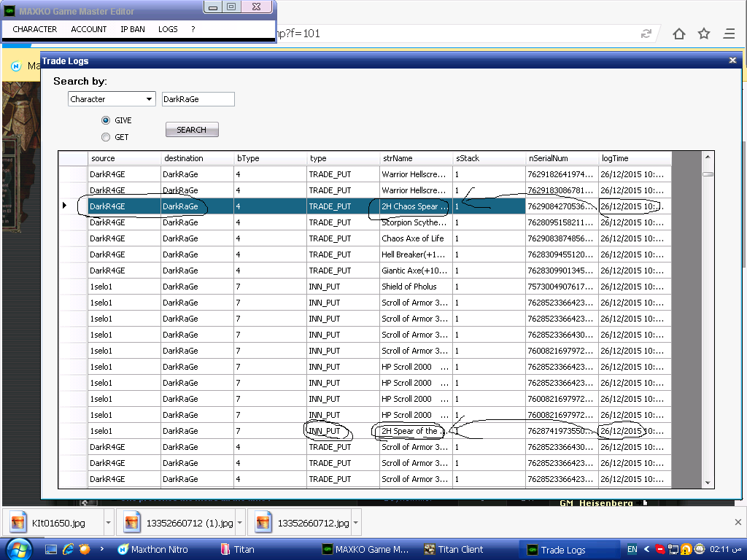The width and height of the screenshot is (747, 560).
Task: Sort by the bType column header
Action: [270, 158]
